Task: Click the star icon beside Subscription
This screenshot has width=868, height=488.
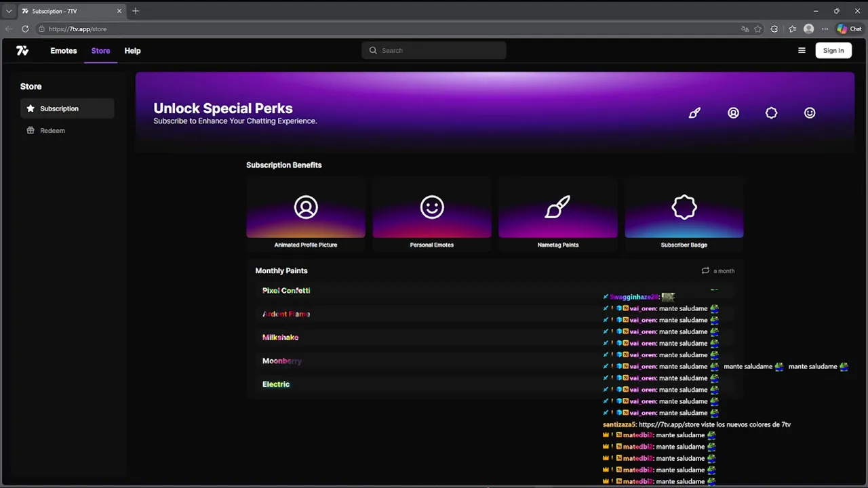Action: (31, 108)
